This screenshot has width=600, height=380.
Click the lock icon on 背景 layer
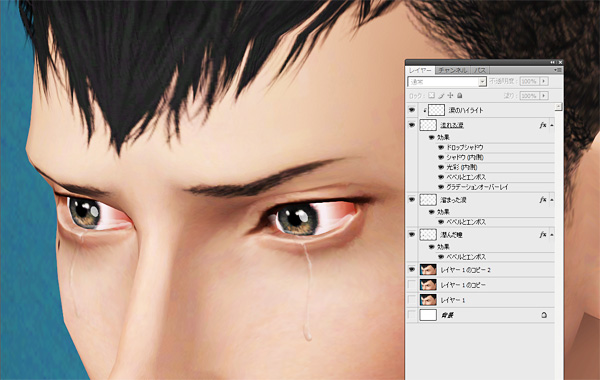544,315
